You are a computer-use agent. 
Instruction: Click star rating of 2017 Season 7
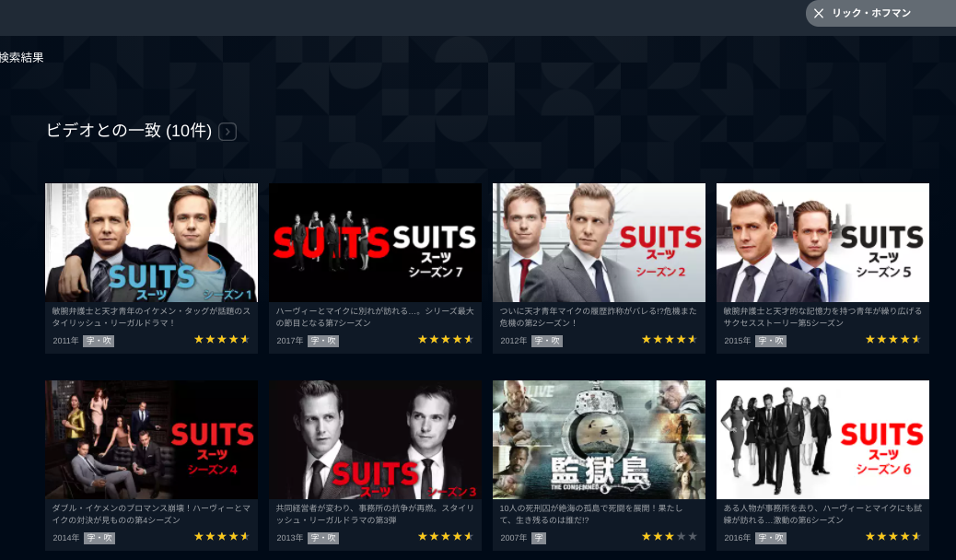click(x=446, y=340)
